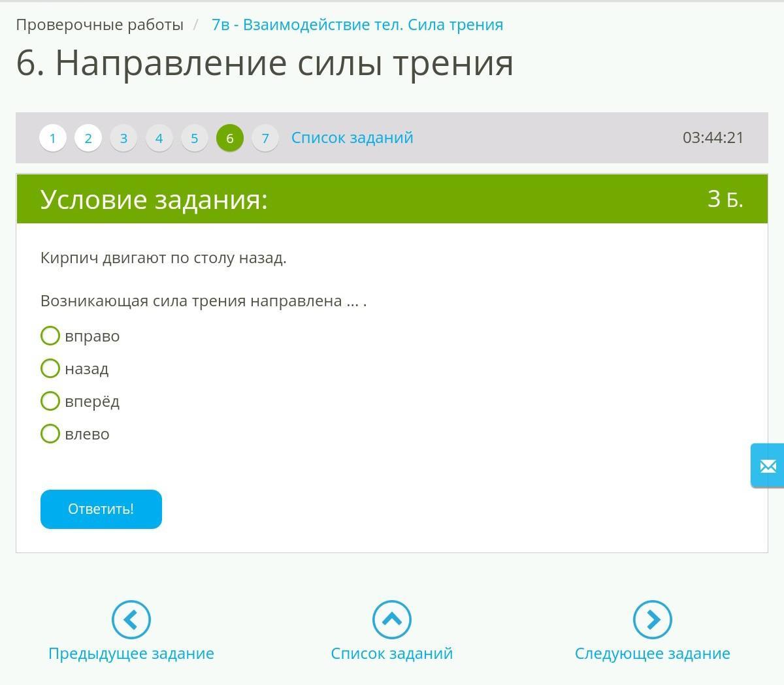Go to question 5
This screenshot has width=784, height=685.
tap(194, 138)
